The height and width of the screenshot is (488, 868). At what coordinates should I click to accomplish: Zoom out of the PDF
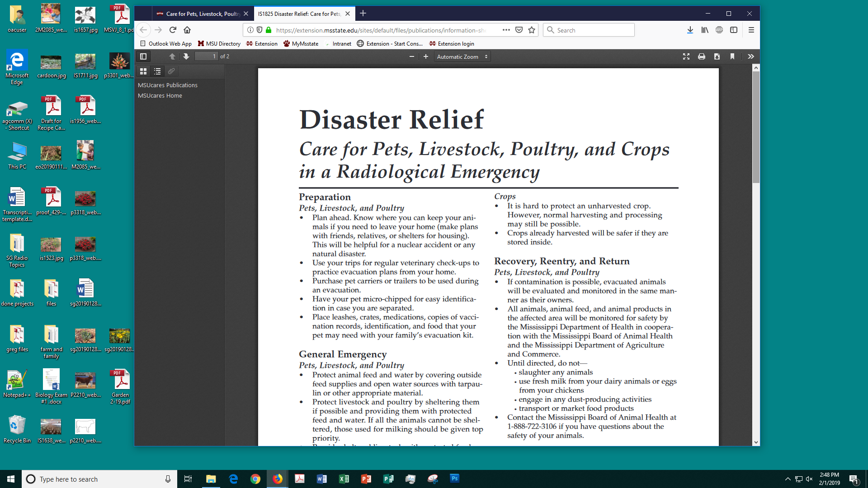click(x=411, y=56)
